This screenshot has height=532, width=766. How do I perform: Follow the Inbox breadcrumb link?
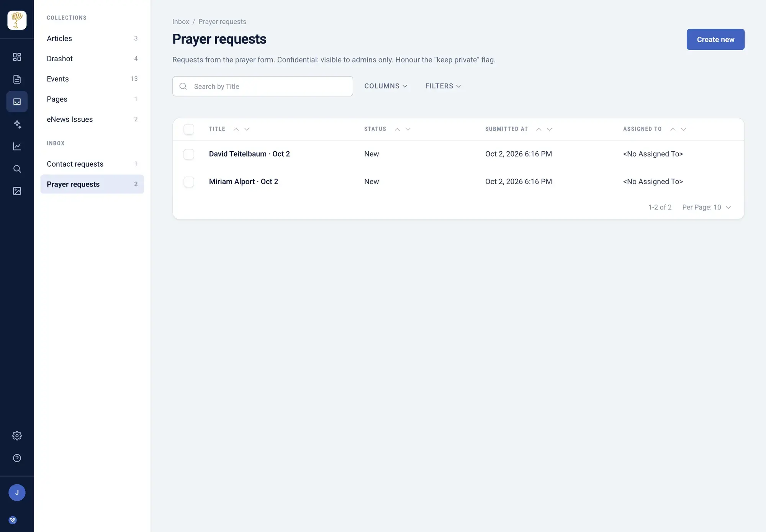coord(181,22)
